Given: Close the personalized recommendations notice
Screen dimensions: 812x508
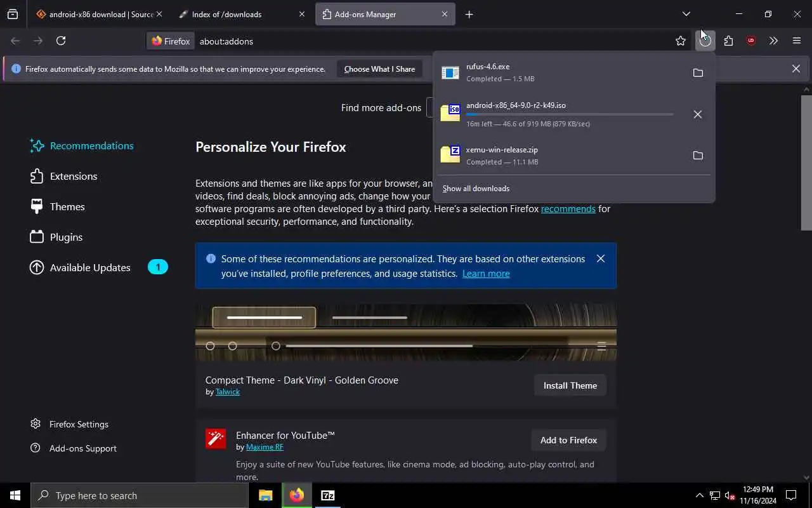Looking at the screenshot, I should click(x=600, y=258).
